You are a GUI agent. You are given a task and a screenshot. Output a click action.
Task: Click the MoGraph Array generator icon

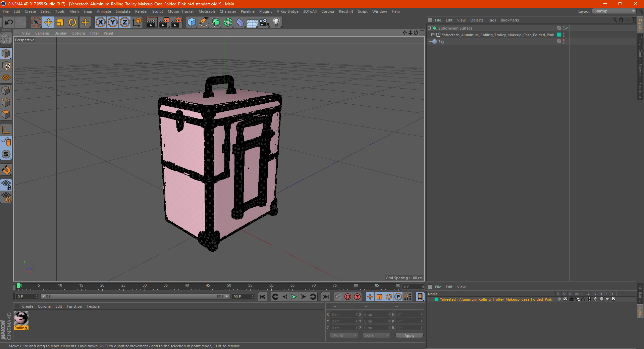(228, 22)
